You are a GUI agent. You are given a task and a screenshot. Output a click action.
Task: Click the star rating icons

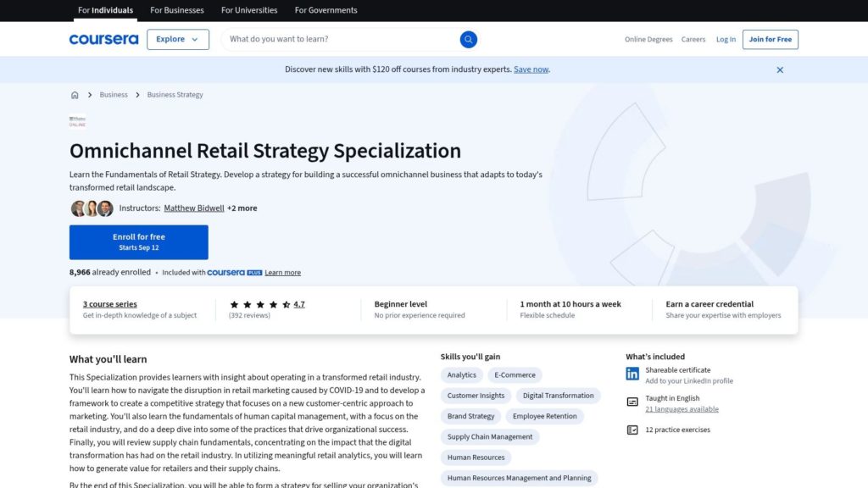tap(259, 304)
